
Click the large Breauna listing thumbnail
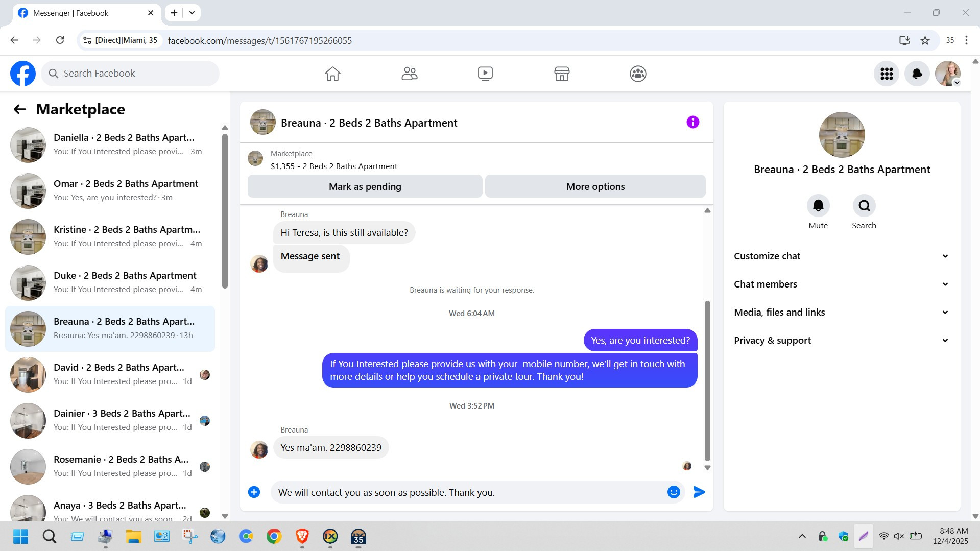pos(842,135)
